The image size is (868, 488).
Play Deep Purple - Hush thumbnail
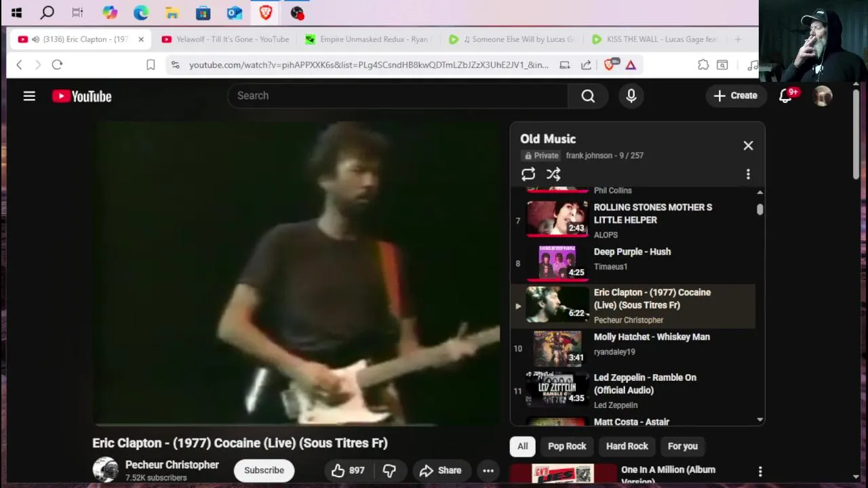coord(557,262)
